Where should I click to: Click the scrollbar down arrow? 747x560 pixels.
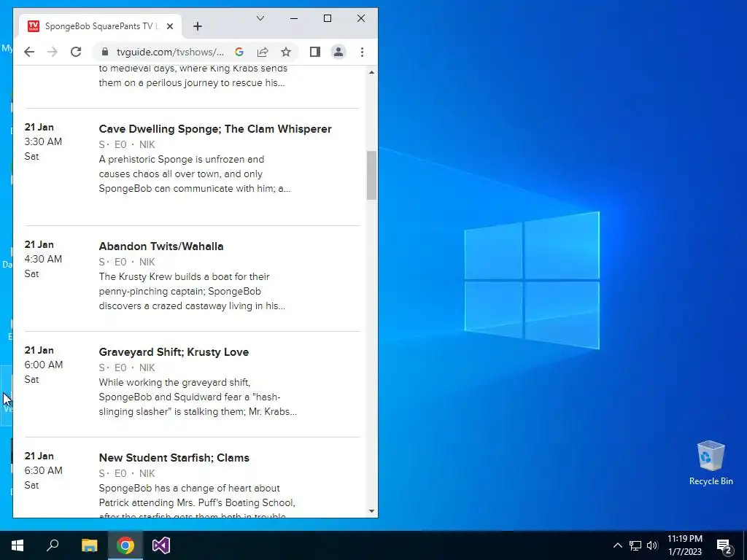[x=371, y=511]
